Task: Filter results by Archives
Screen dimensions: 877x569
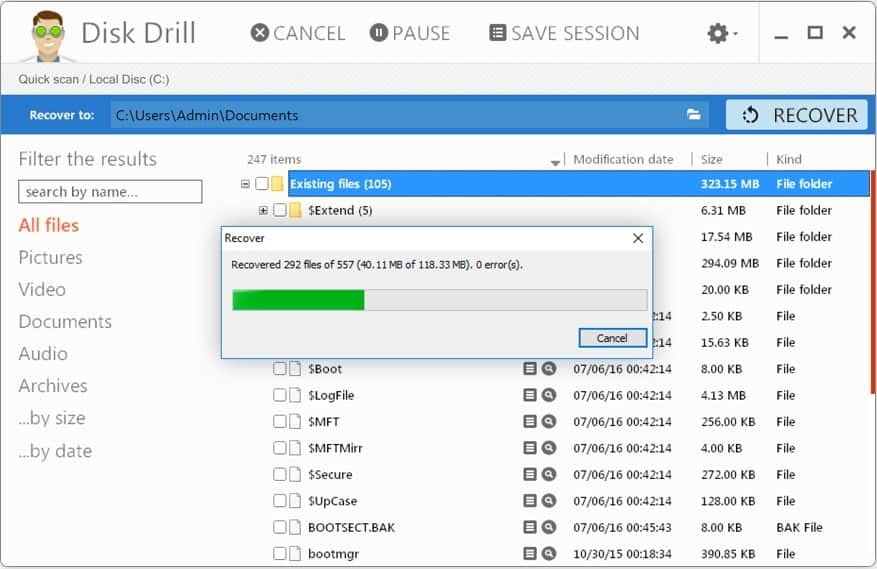Action: [53, 386]
